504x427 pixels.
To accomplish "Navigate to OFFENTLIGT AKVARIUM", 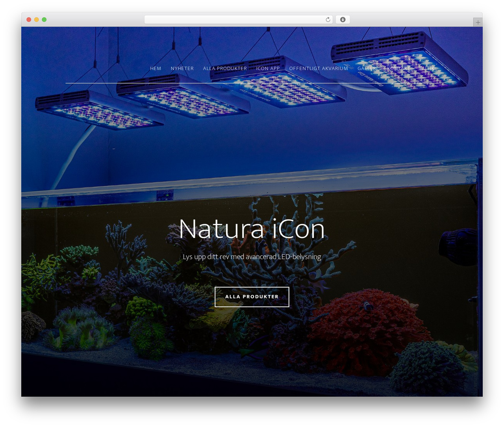I will [319, 69].
